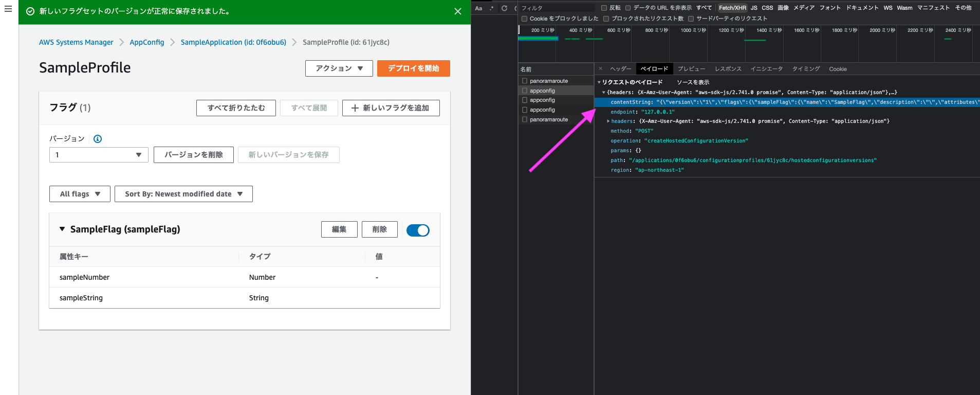Collapse the top-level {headers: ...} payload object

point(604,93)
